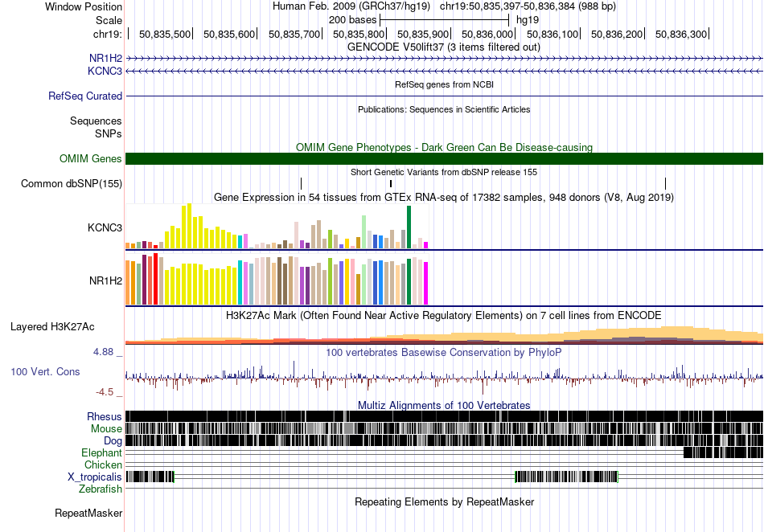Click the 100 Vert. Cons track label
This screenshot has width=764, height=532.
click(45, 372)
